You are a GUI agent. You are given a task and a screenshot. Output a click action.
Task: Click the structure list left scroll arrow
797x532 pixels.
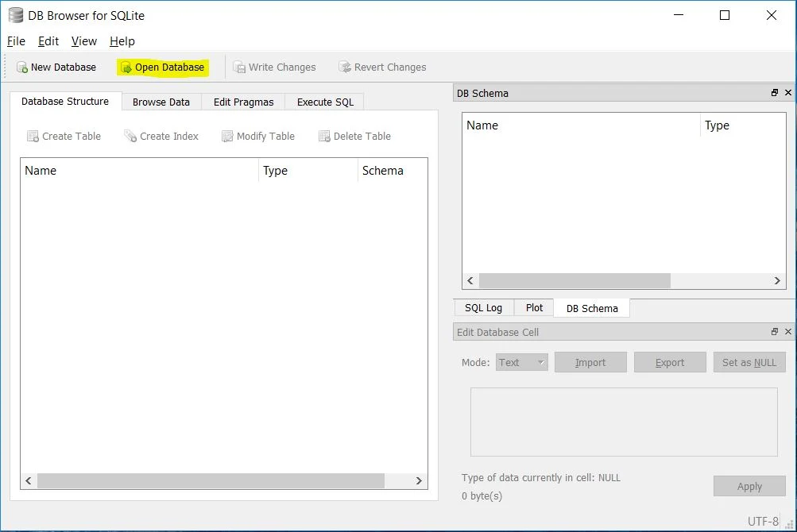point(29,480)
